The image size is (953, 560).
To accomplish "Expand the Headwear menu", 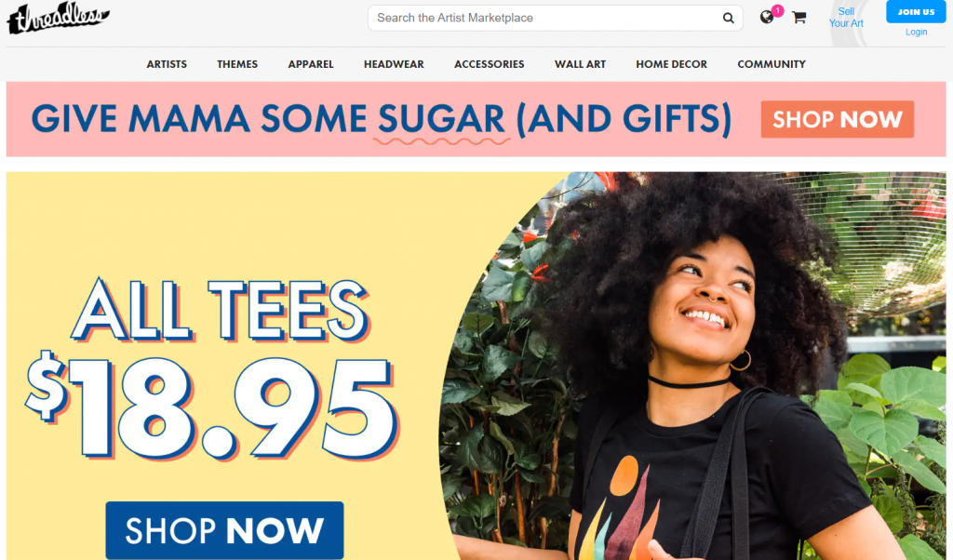I will pos(394,64).
